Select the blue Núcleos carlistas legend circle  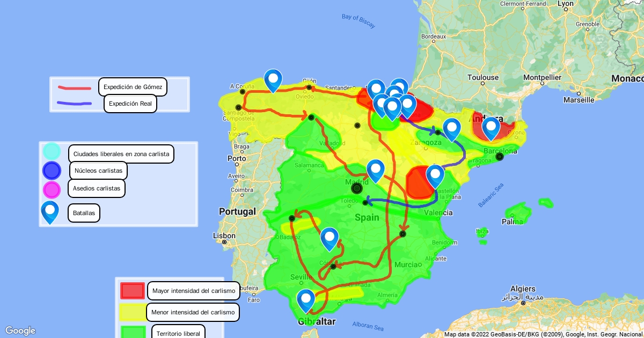tap(52, 171)
